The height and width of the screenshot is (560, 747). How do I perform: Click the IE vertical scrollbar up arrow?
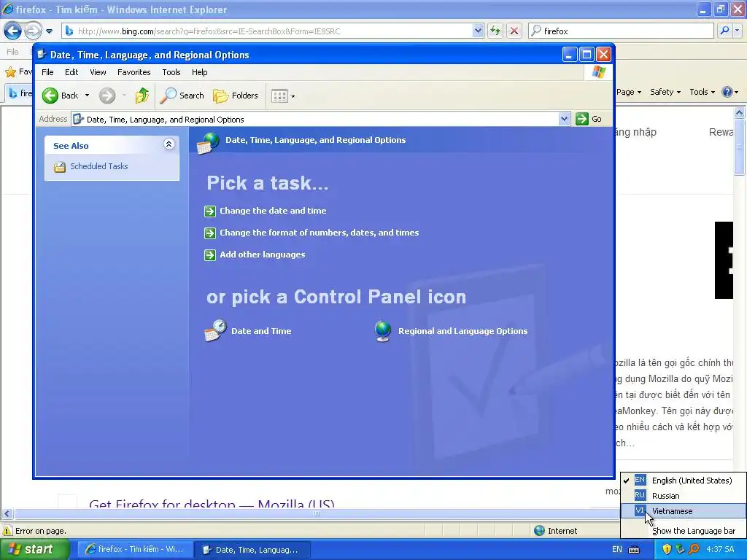coord(740,112)
